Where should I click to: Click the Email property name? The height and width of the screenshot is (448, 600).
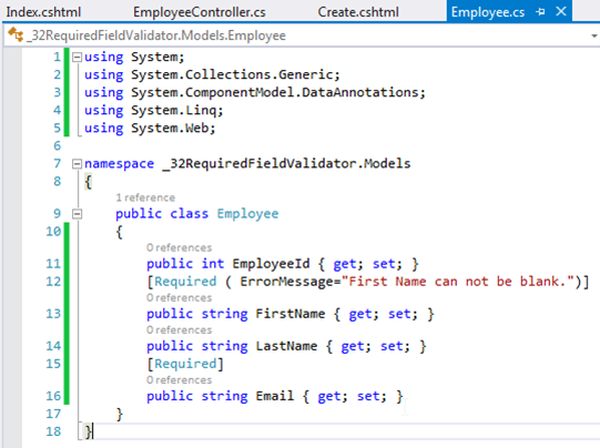click(274, 396)
